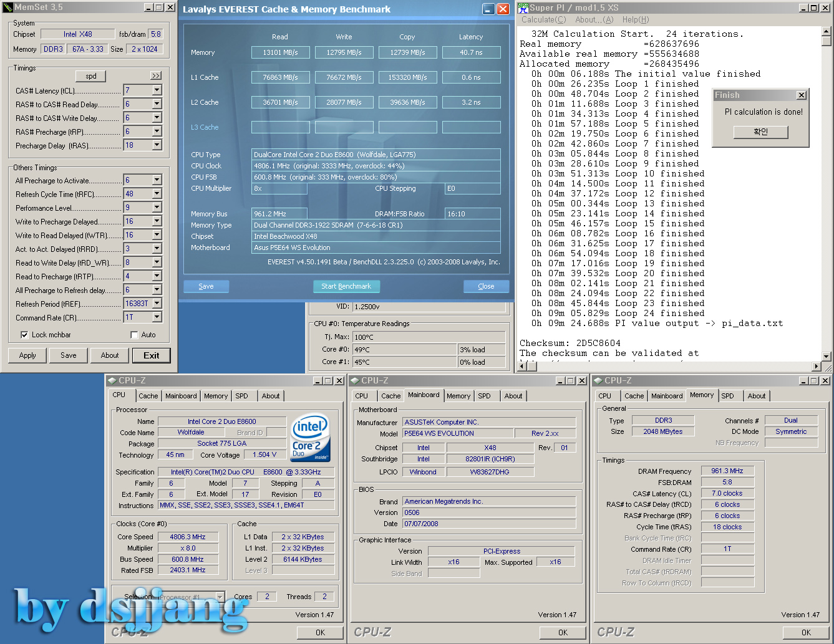
Task: Toggle the Lock mchbar checkbox
Action: click(24, 335)
